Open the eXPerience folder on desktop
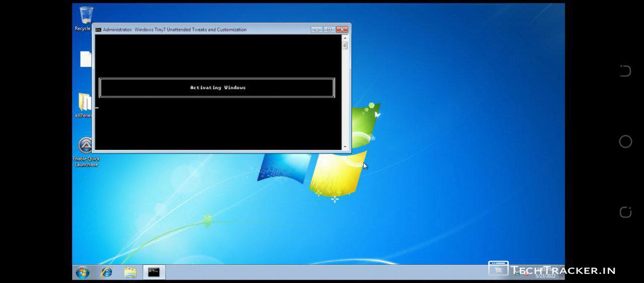This screenshot has width=644, height=283. pyautogui.click(x=85, y=102)
